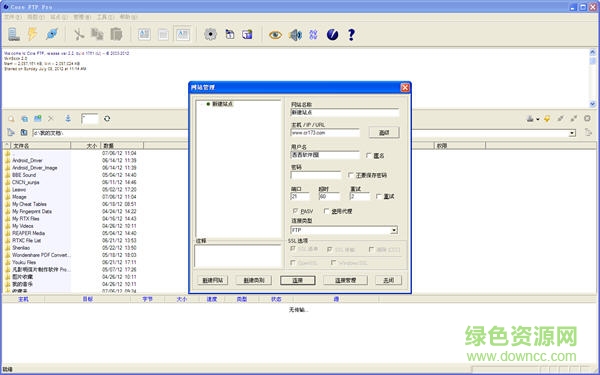The width and height of the screenshot is (600, 375).
Task: Open the 站点 menu
Action: [x=59, y=17]
